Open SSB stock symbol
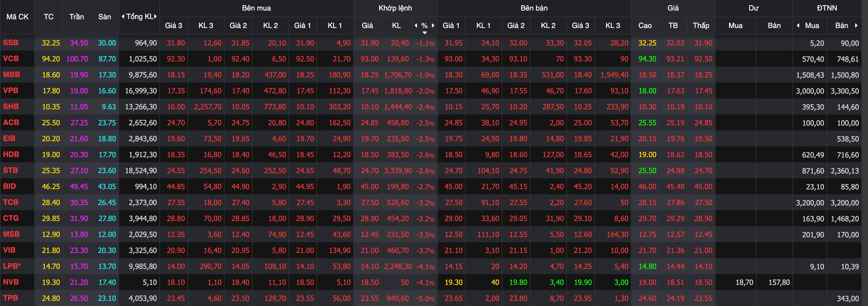The width and height of the screenshot is (868, 306). (x=11, y=43)
